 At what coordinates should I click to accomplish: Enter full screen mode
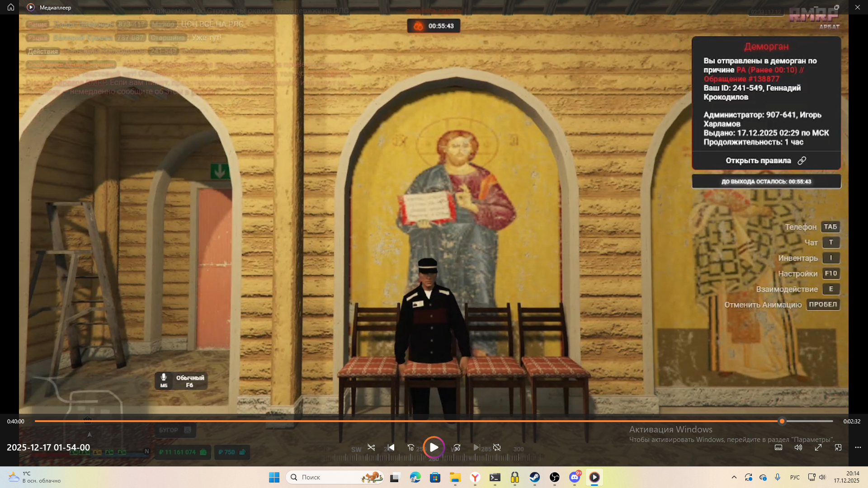818,447
